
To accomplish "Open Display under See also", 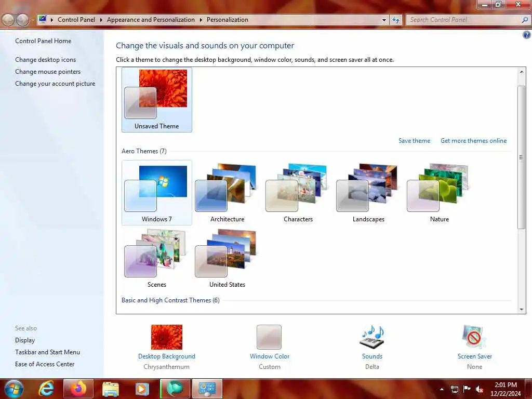I will (x=25, y=340).
